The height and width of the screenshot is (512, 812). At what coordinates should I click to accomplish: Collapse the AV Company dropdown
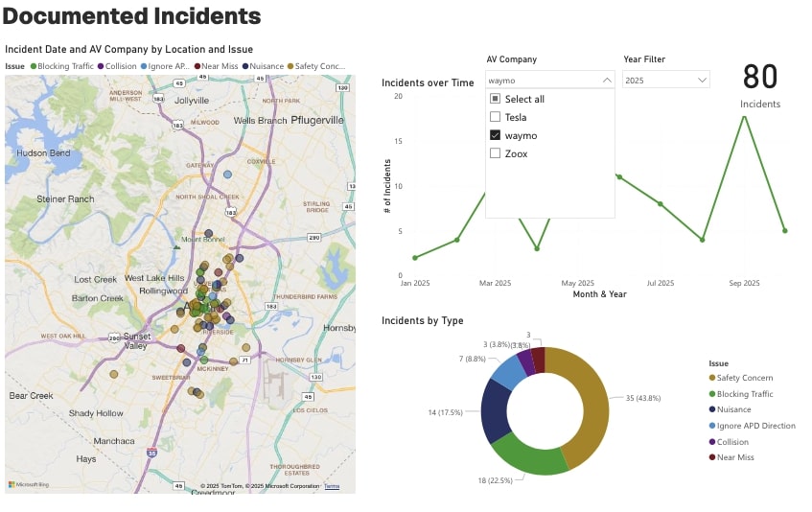pos(606,81)
